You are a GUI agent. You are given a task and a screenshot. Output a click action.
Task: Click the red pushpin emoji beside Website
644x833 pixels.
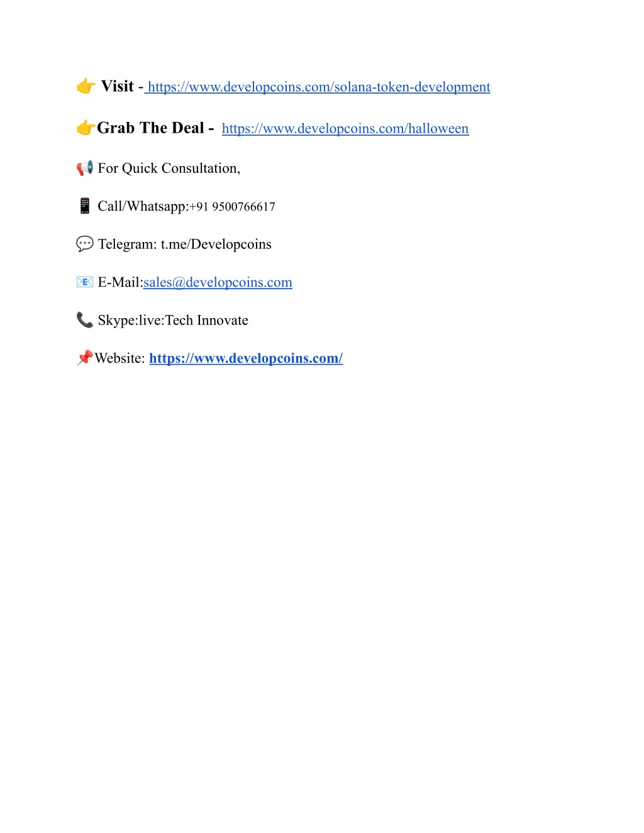[x=85, y=358]
